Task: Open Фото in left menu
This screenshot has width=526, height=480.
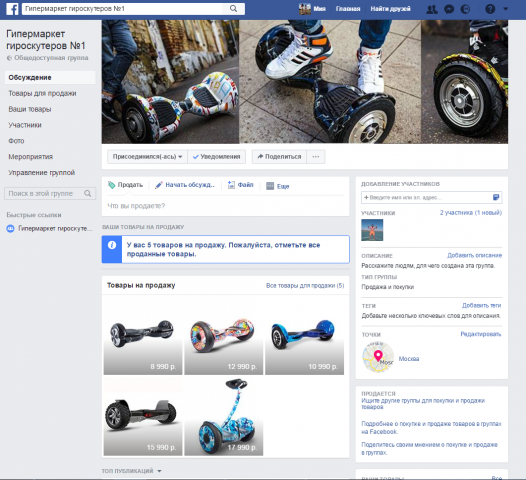Action: coord(16,141)
